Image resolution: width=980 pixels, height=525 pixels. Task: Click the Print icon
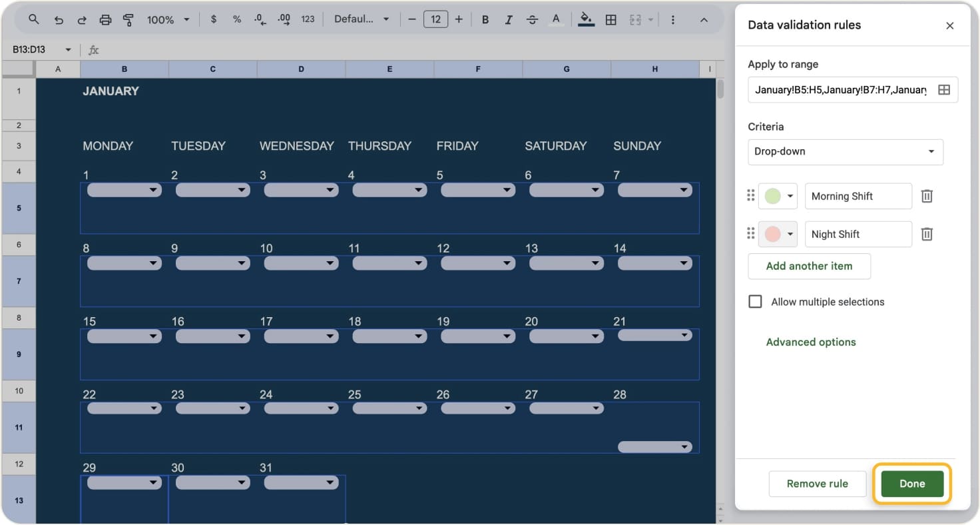click(x=105, y=19)
